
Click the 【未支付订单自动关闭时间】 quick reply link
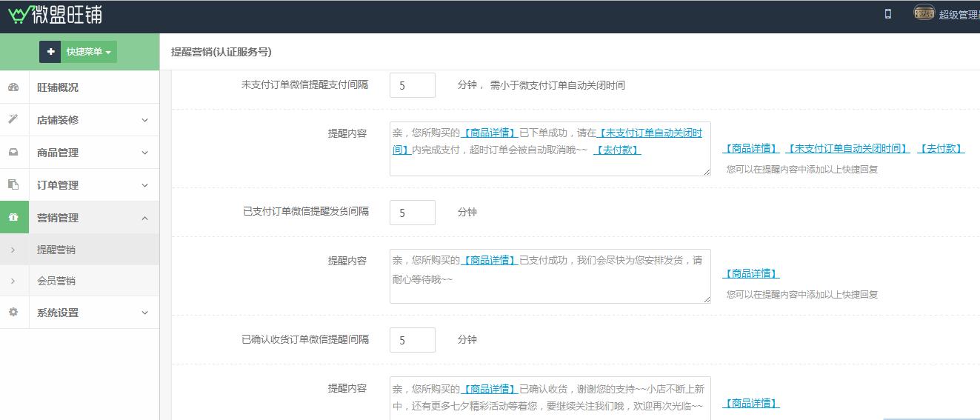[847, 149]
